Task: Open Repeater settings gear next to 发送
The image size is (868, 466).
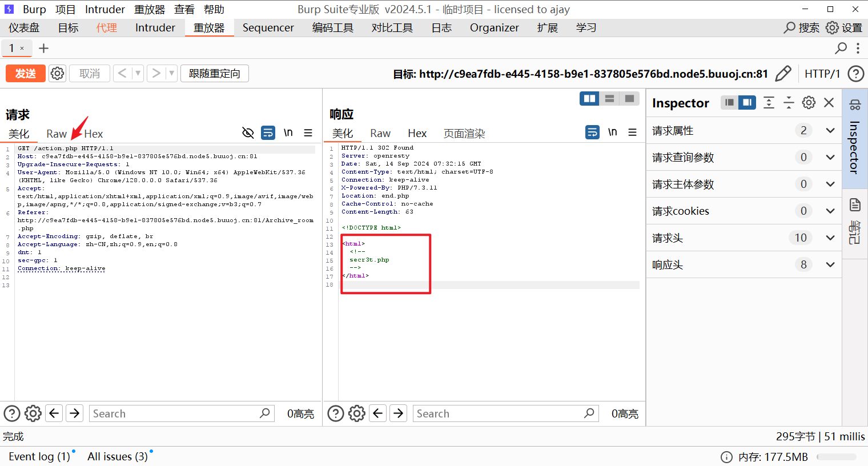Action: tap(57, 74)
